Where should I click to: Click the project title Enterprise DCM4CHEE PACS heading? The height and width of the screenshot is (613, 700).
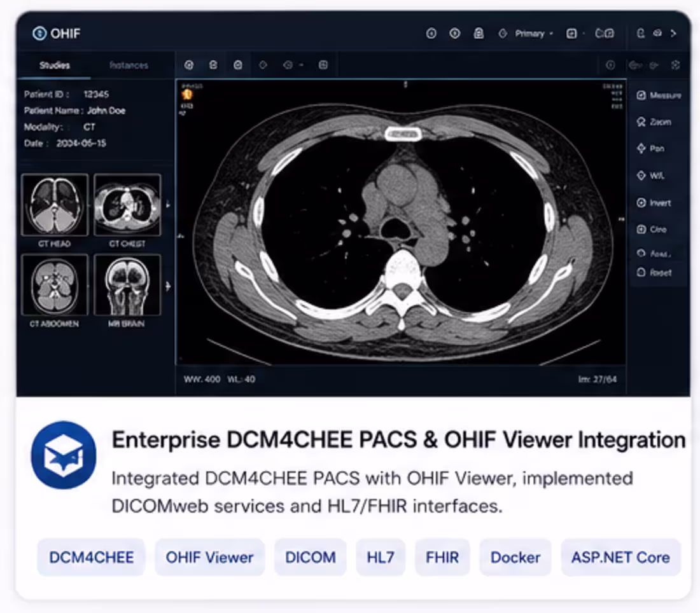[x=398, y=440]
